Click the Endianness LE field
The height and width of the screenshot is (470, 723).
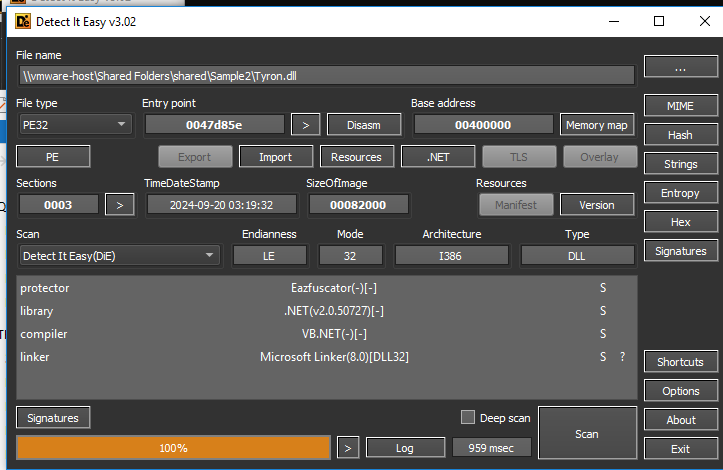pyautogui.click(x=269, y=256)
